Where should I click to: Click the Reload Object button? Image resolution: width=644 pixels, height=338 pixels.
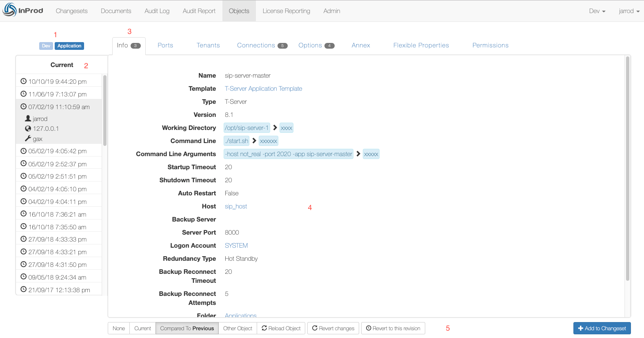pyautogui.click(x=281, y=328)
